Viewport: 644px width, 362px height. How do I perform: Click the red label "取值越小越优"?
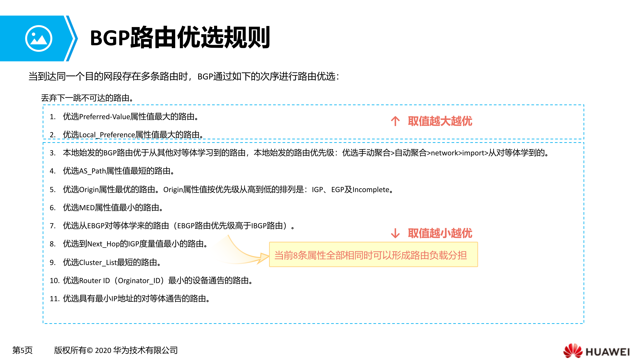[x=440, y=233]
